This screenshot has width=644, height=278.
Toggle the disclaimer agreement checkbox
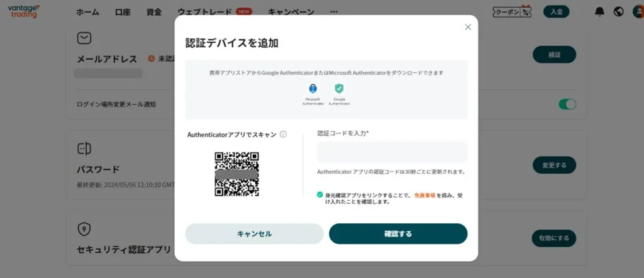click(320, 194)
